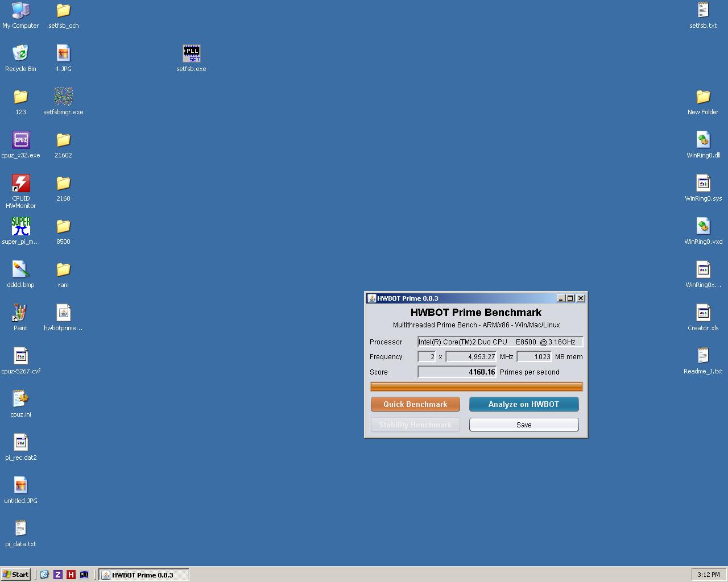Screen dimensions: 728x582
Task: Click Analyze on HWBOT button
Action: tap(524, 404)
